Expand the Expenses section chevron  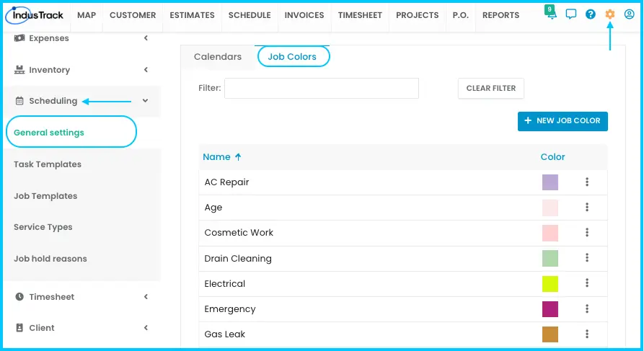click(146, 38)
